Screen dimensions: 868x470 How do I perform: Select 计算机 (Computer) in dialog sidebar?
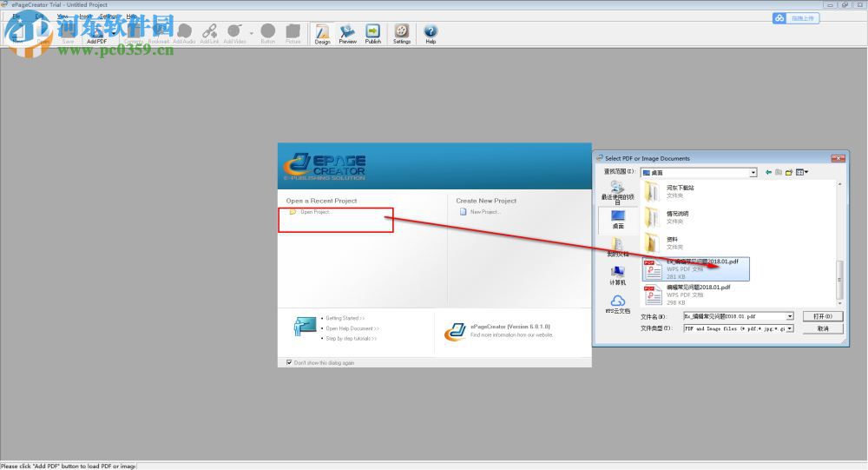pyautogui.click(x=618, y=275)
